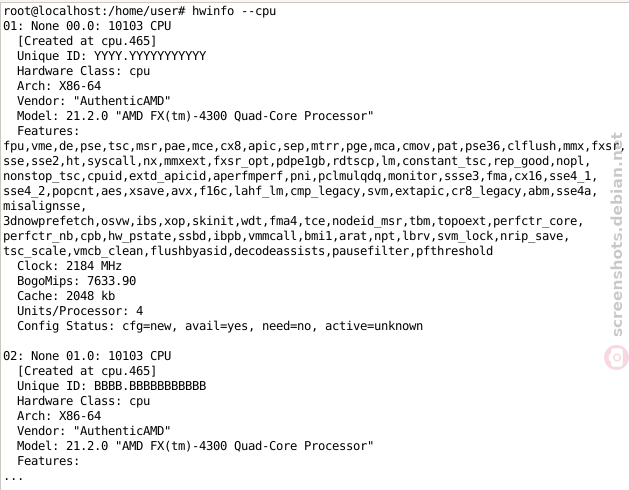Screen dimensions: 629x490
Task: Click the Units/Processor: 4 line
Action: (80, 311)
